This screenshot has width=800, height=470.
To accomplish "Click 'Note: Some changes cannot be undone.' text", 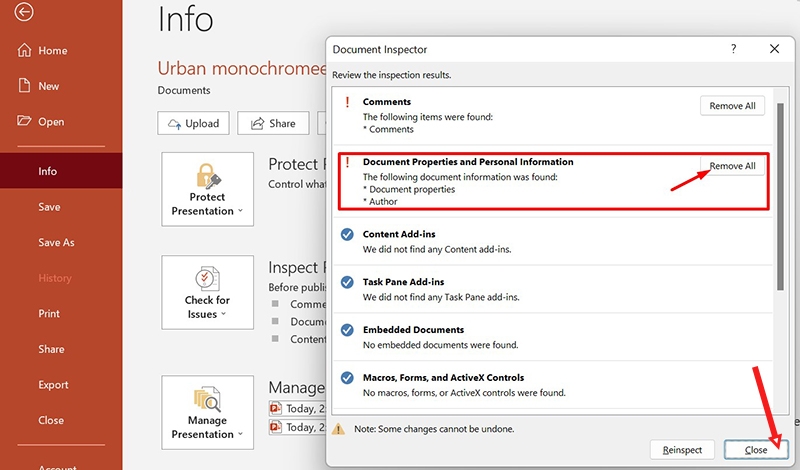I will coord(434,429).
